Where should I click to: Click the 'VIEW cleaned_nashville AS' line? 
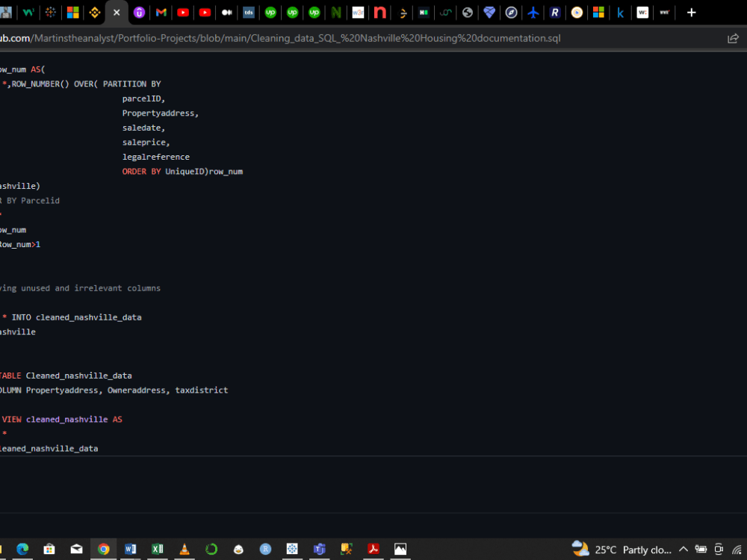[x=62, y=420]
